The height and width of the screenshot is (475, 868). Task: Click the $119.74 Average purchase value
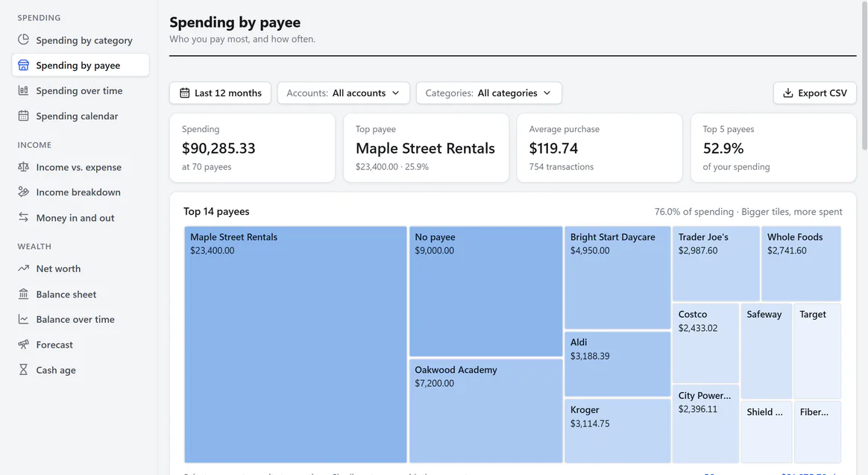(x=553, y=148)
